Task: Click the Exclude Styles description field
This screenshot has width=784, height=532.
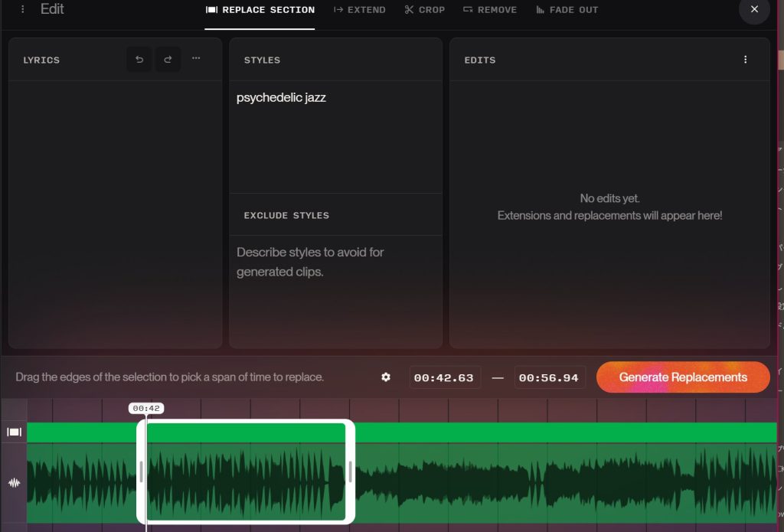Action: coord(335,291)
